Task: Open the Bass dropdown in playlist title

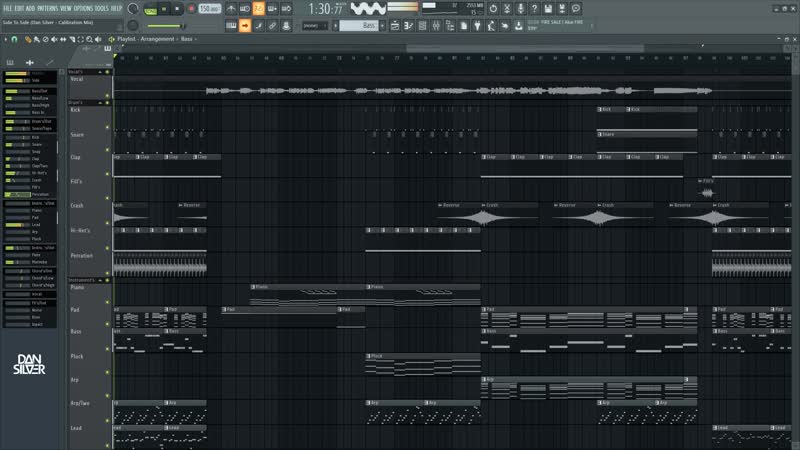Action: (x=187, y=39)
